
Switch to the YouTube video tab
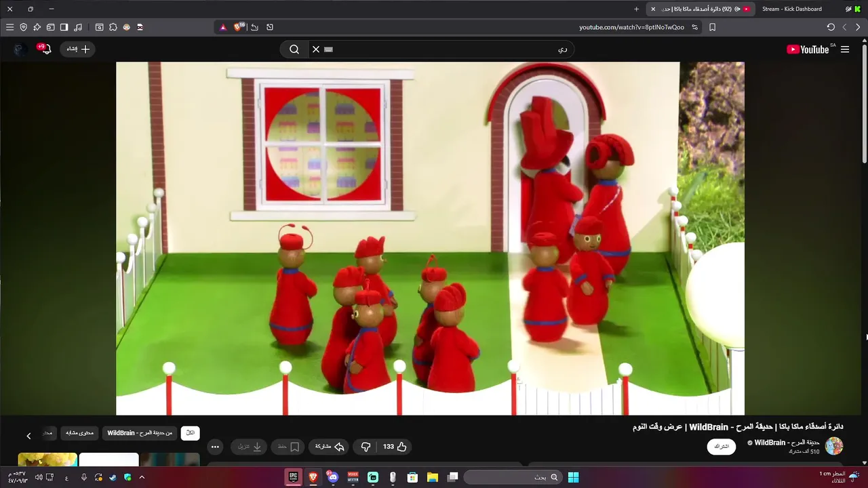coord(701,9)
